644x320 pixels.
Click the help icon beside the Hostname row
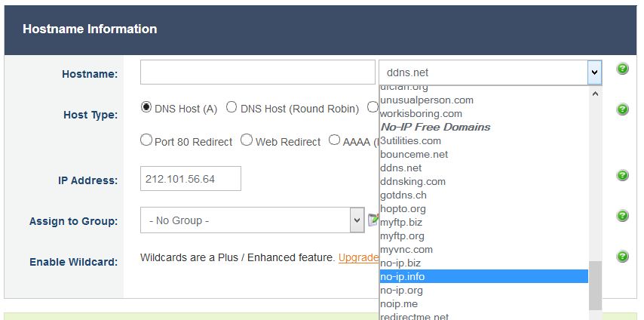click(x=622, y=69)
